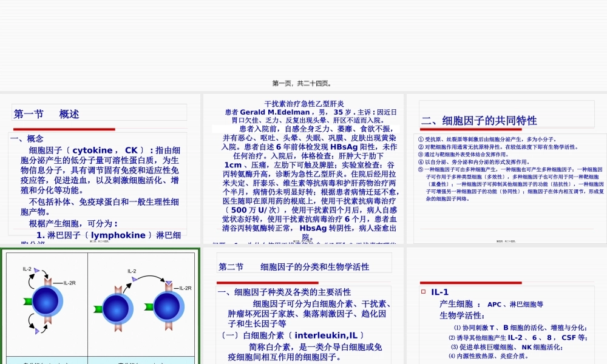
Task: Select the green-bordered IL-2 diagram slide frame
Action: (x=100, y=248)
